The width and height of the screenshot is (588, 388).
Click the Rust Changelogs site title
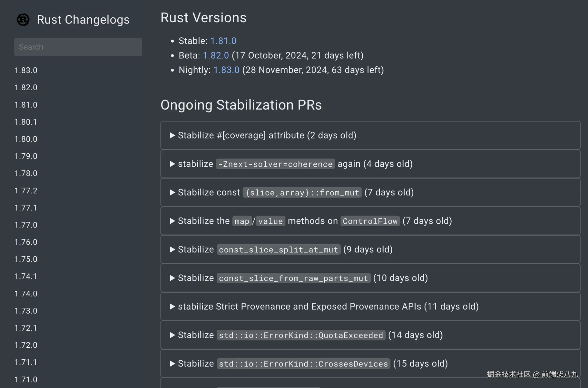pyautogui.click(x=83, y=20)
